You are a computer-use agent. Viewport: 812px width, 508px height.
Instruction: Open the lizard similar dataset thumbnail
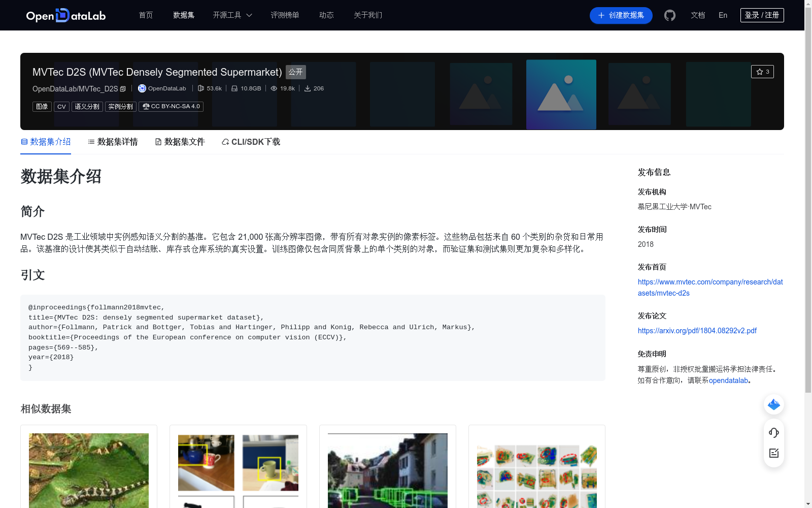pyautogui.click(x=89, y=470)
